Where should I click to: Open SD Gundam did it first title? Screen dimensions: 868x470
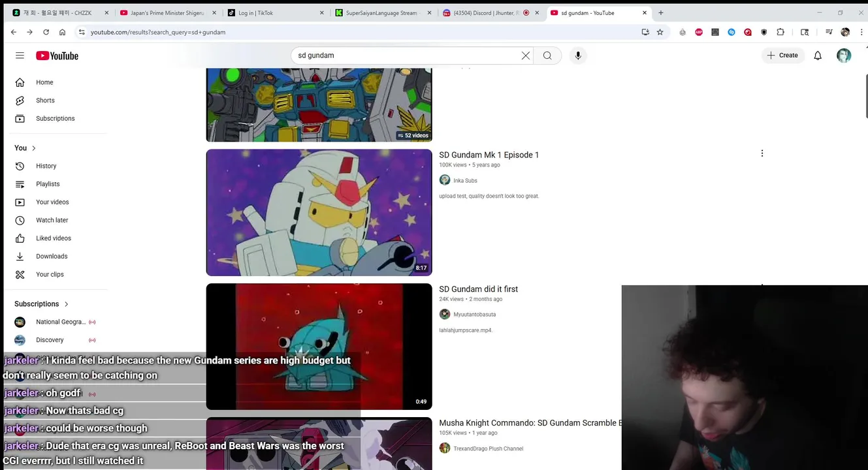(478, 289)
